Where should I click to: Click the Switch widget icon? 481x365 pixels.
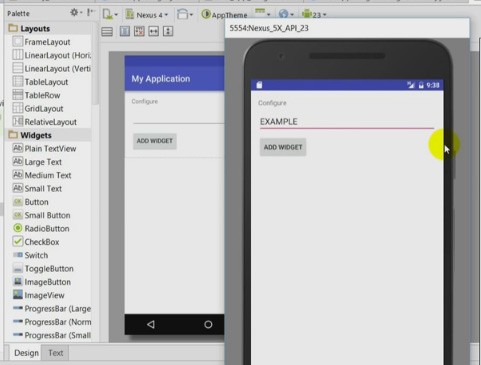pos(17,255)
